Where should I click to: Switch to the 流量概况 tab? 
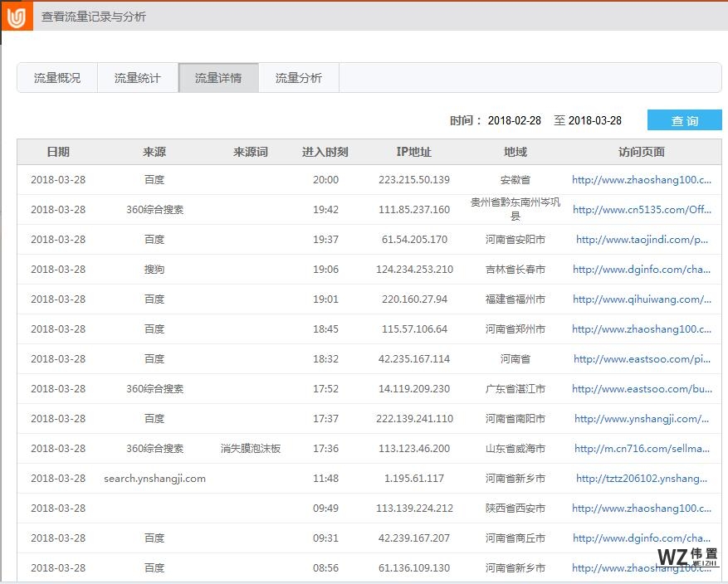tap(56, 77)
